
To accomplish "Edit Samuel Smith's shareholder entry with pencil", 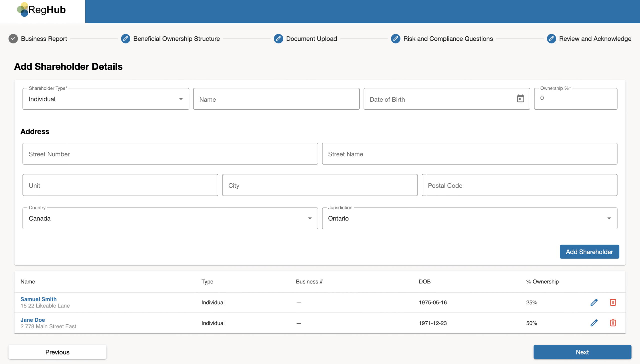I will (594, 302).
